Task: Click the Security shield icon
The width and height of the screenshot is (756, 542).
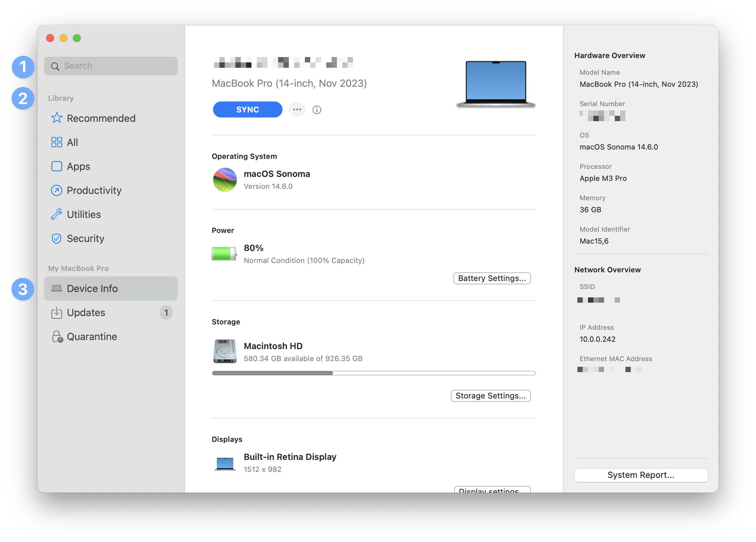Action: (x=56, y=238)
